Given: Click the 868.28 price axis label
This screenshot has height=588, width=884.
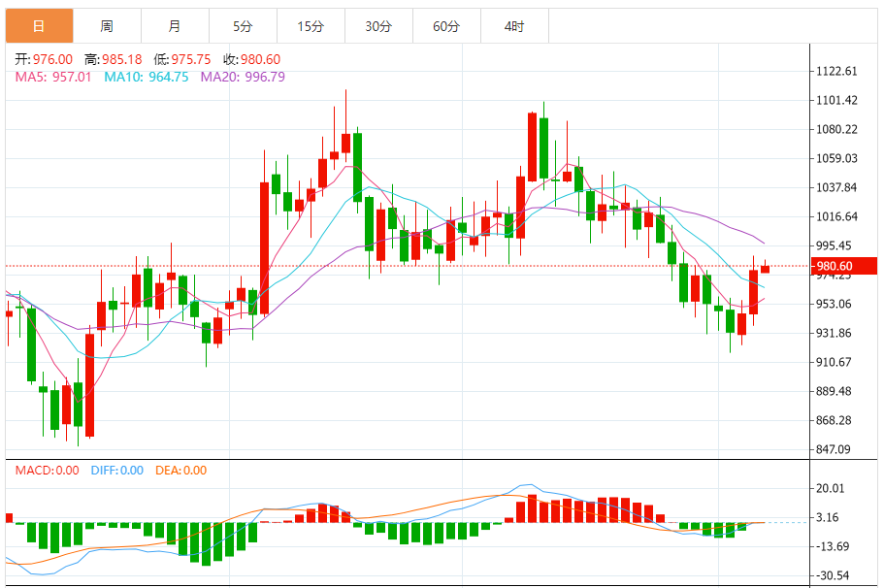Looking at the screenshot, I should pyautogui.click(x=834, y=420).
